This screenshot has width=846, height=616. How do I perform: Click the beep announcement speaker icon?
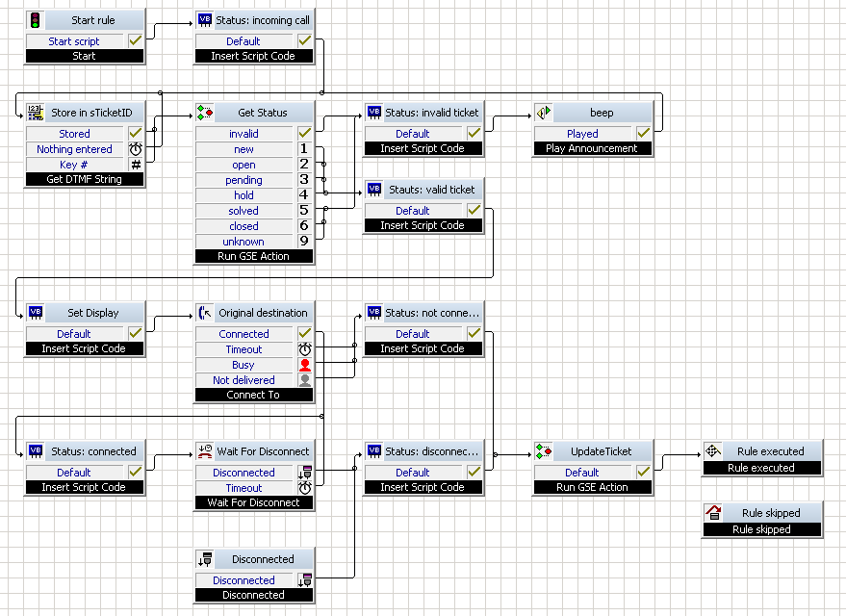[544, 113]
